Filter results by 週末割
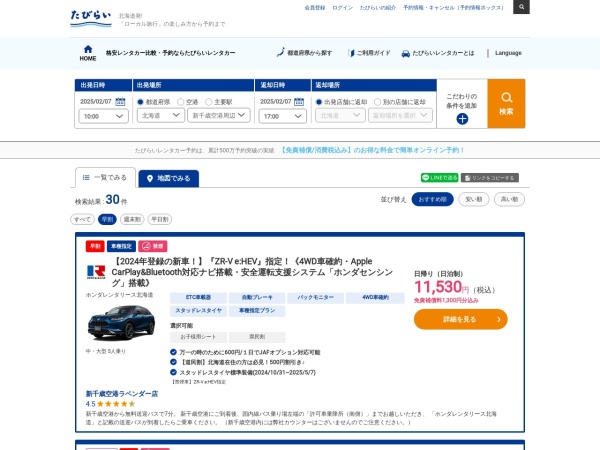 click(x=132, y=219)
